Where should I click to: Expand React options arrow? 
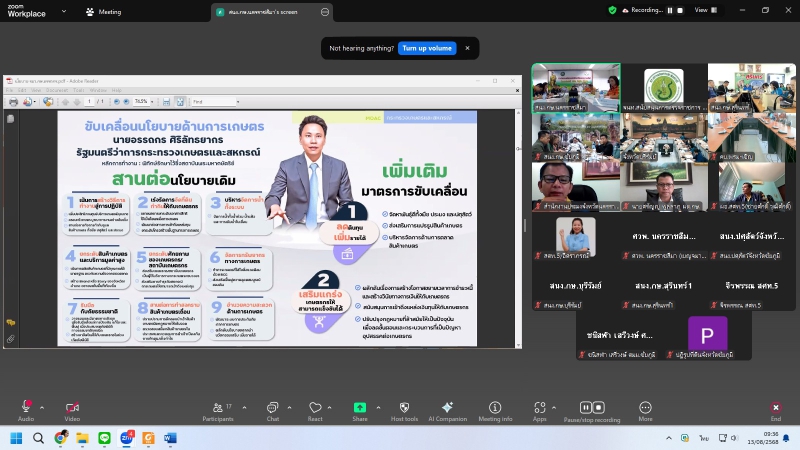pos(330,408)
